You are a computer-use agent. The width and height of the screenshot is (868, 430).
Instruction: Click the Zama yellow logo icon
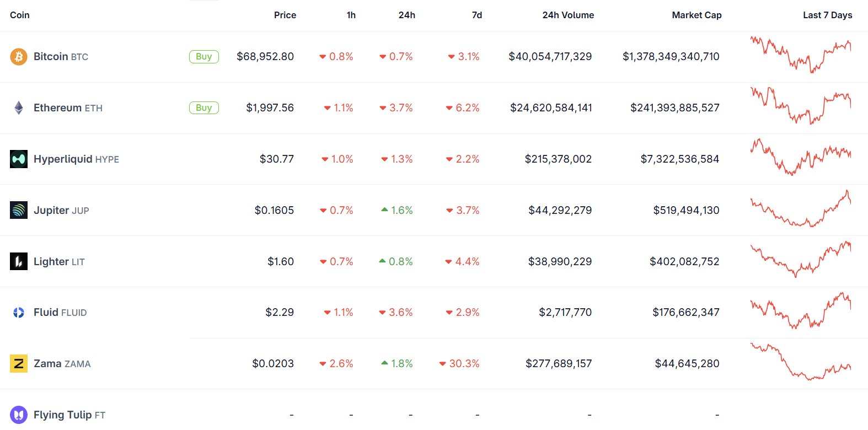click(x=19, y=364)
